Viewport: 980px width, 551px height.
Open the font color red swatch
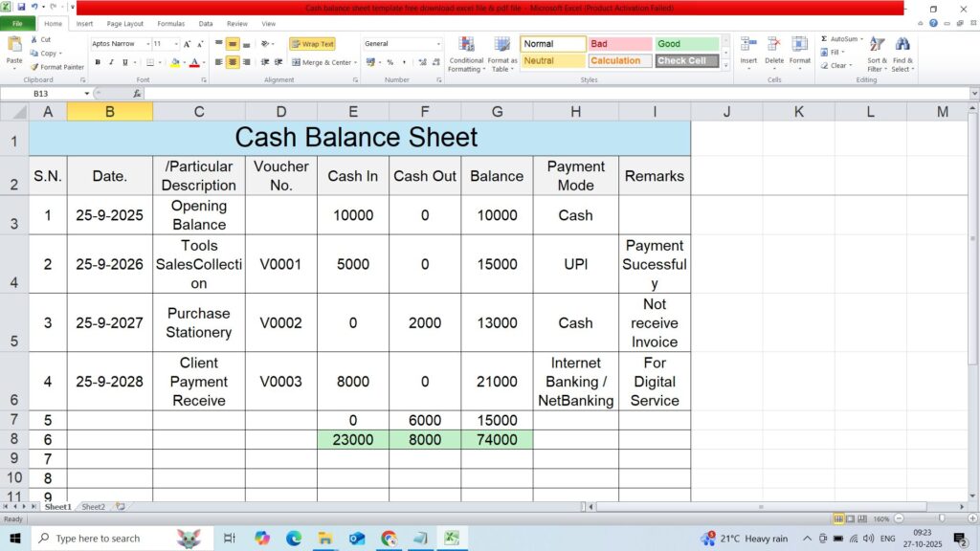tap(193, 63)
